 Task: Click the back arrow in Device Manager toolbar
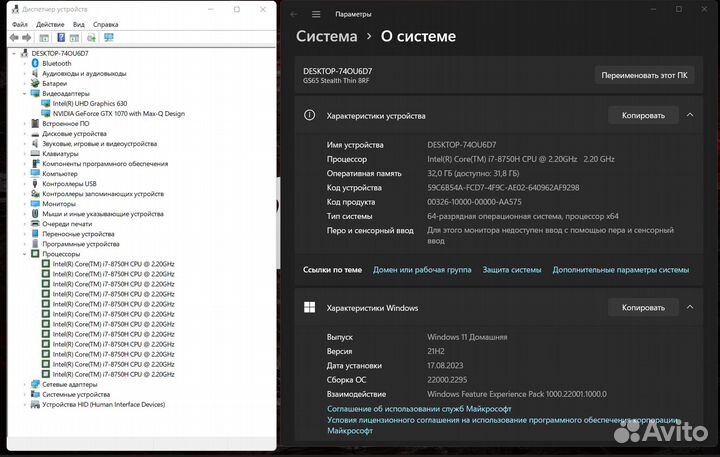(x=12, y=38)
